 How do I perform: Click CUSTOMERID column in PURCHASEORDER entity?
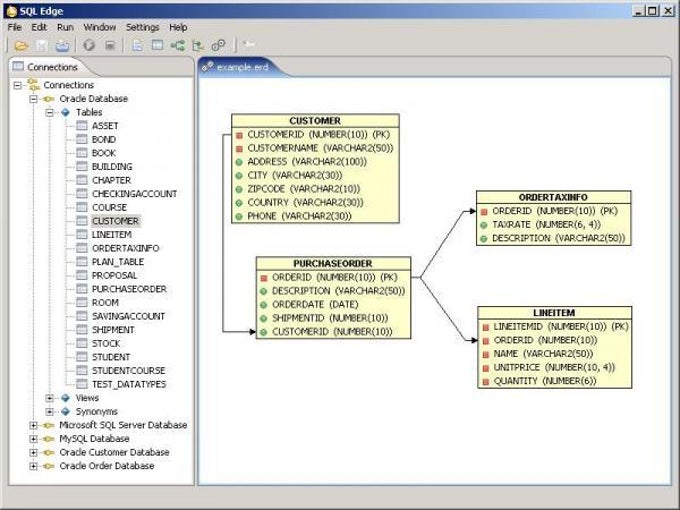pyautogui.click(x=332, y=332)
